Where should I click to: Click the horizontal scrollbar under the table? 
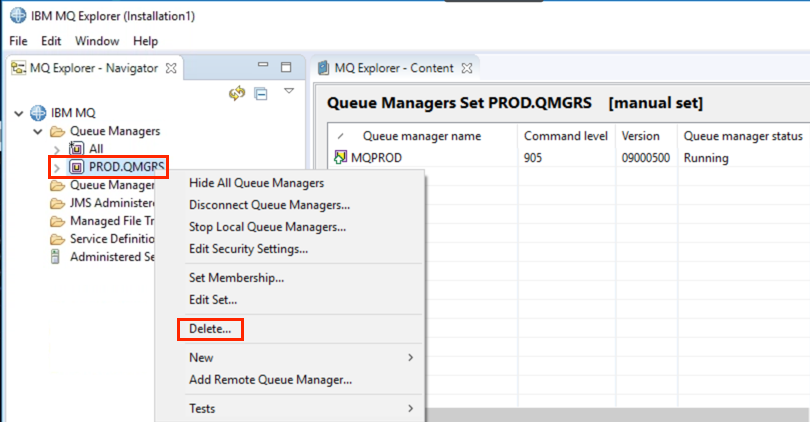[x=617, y=415]
